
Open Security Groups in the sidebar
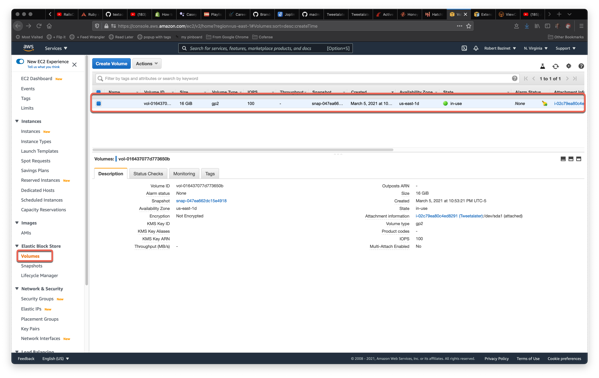click(37, 299)
